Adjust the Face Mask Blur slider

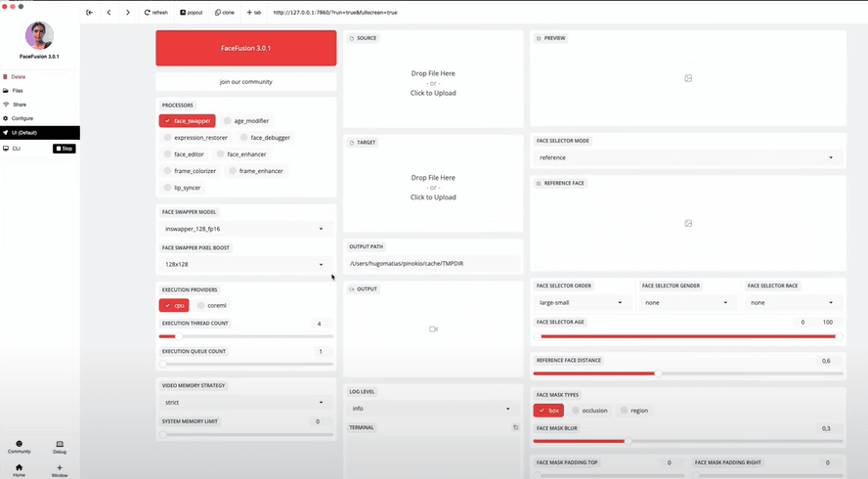pyautogui.click(x=688, y=441)
